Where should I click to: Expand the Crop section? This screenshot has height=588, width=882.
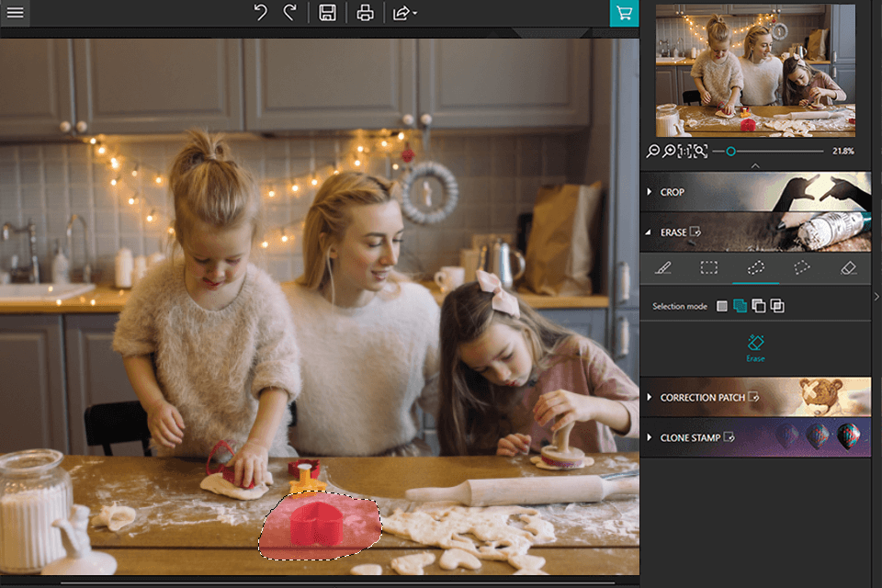click(755, 192)
